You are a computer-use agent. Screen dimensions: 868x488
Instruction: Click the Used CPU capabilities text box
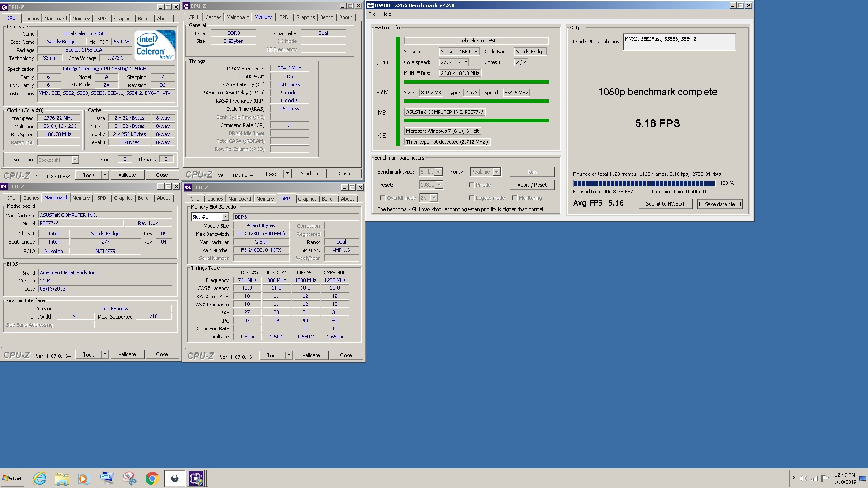(679, 42)
